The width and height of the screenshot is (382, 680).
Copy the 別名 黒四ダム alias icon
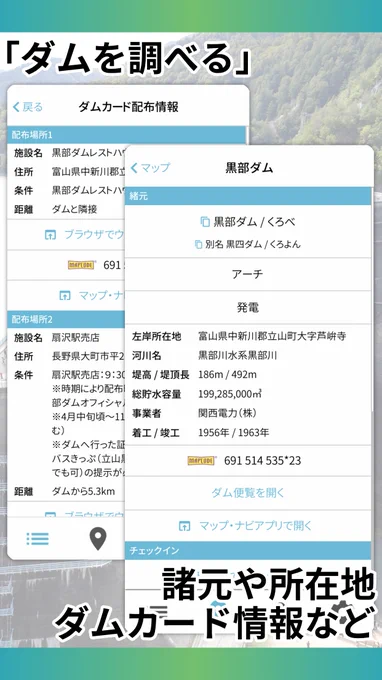click(198, 245)
